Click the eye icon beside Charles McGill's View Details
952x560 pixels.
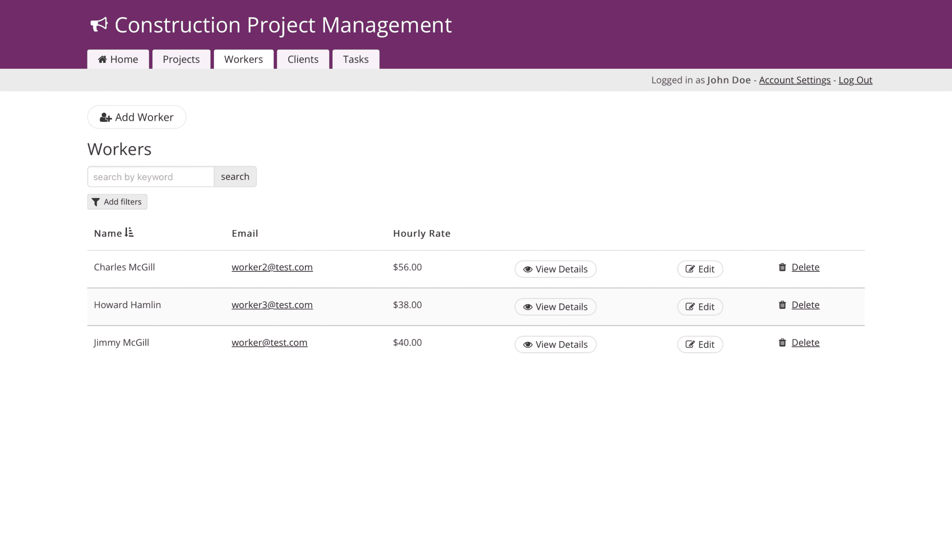point(527,269)
